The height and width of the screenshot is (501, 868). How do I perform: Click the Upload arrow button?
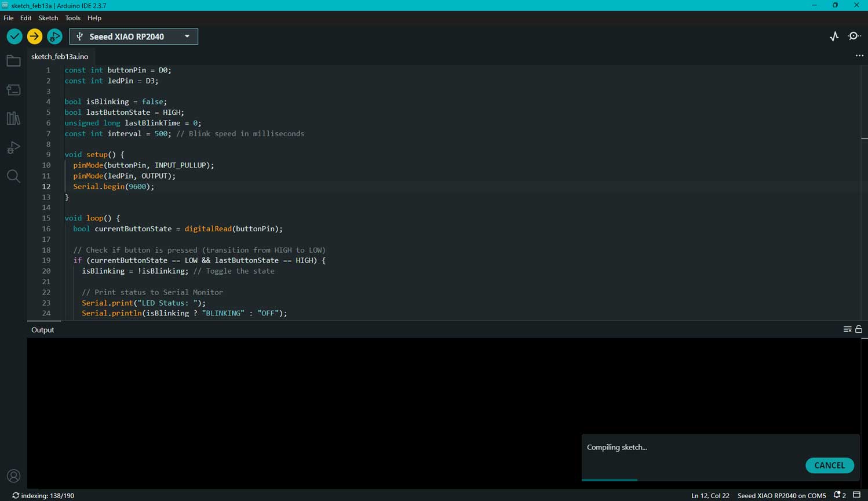pyautogui.click(x=35, y=37)
